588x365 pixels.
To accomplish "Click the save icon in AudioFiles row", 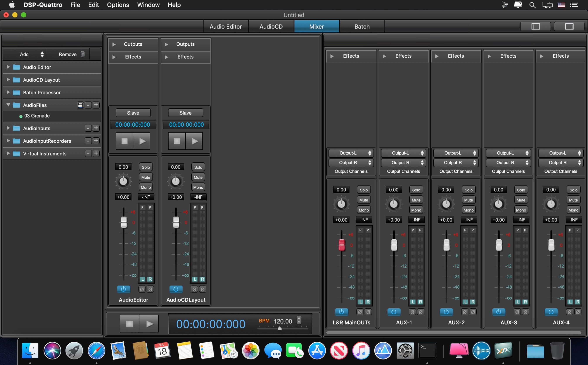I will pyautogui.click(x=80, y=105).
